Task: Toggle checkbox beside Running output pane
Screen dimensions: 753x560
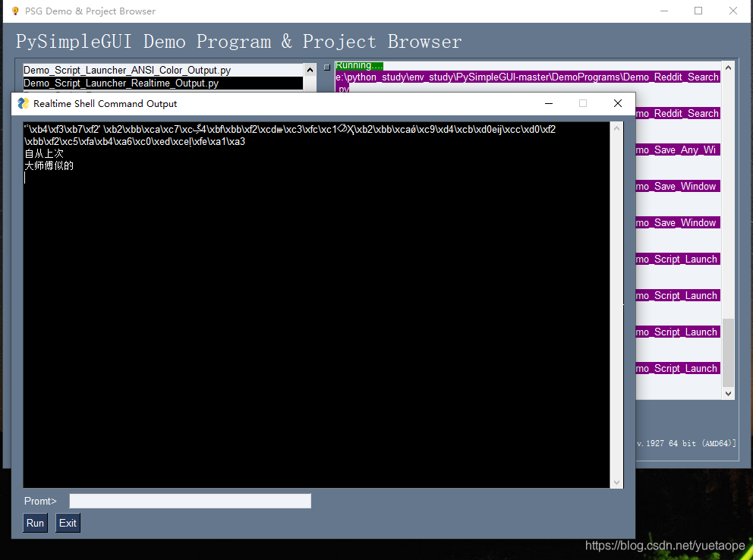Action: tap(327, 68)
